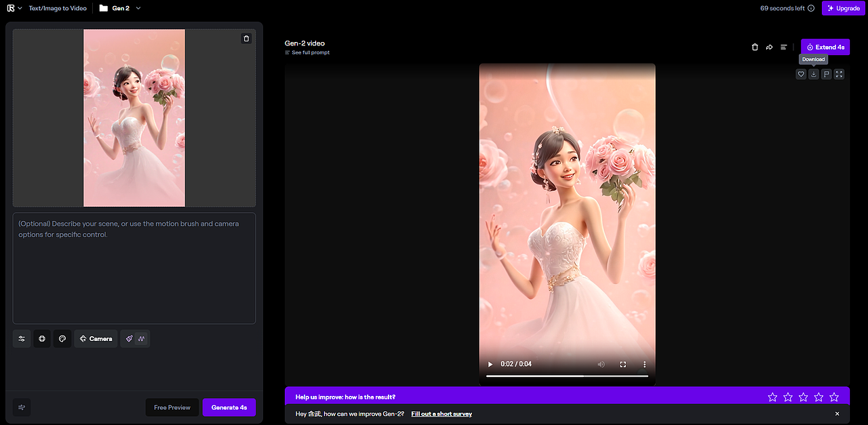Image resolution: width=868 pixels, height=425 pixels.
Task: Open the short survey link
Action: [441, 413]
